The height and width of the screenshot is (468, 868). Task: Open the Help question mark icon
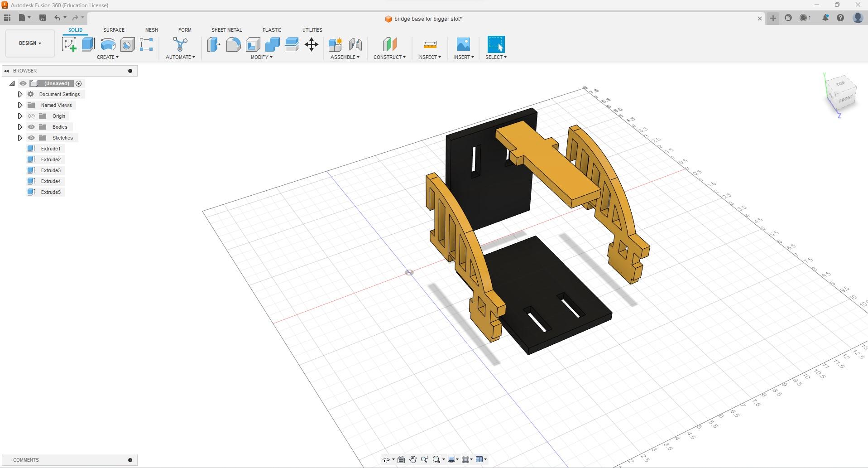click(x=840, y=18)
